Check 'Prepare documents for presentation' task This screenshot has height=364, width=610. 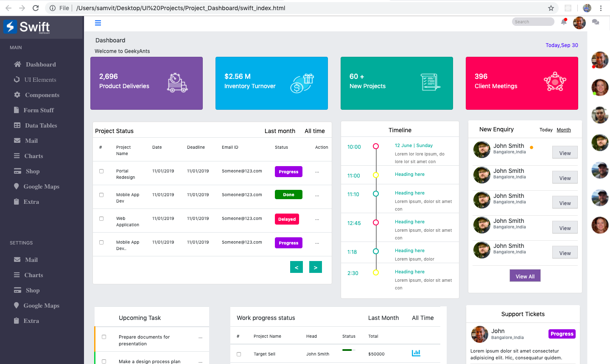pyautogui.click(x=104, y=337)
